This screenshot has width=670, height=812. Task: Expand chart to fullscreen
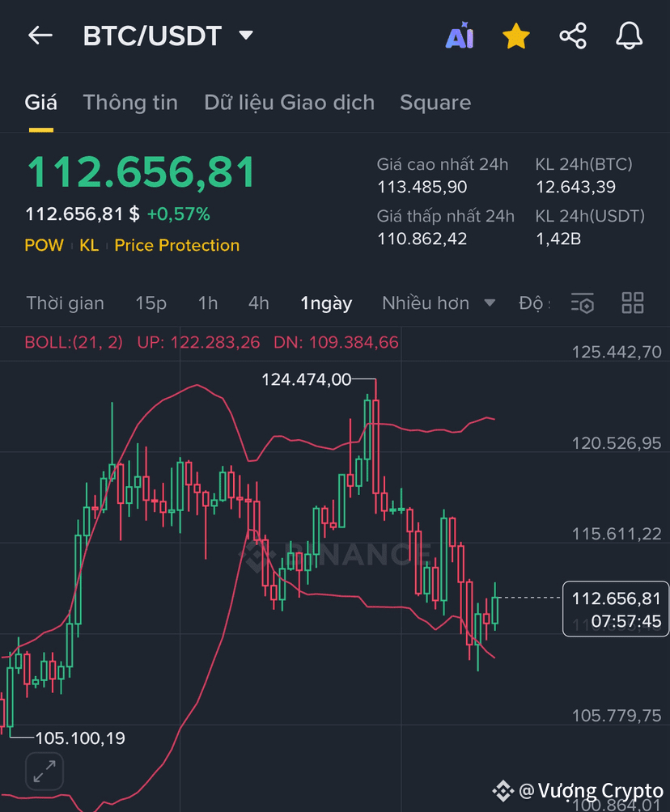(45, 772)
